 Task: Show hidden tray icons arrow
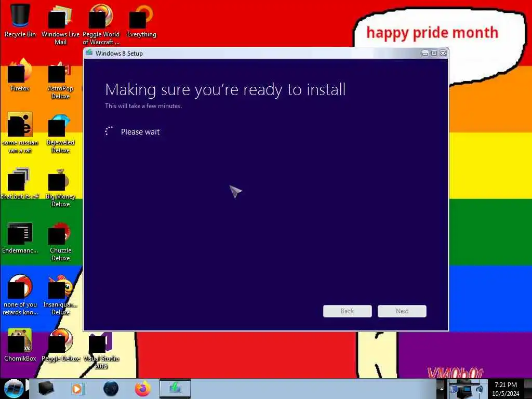(442, 389)
